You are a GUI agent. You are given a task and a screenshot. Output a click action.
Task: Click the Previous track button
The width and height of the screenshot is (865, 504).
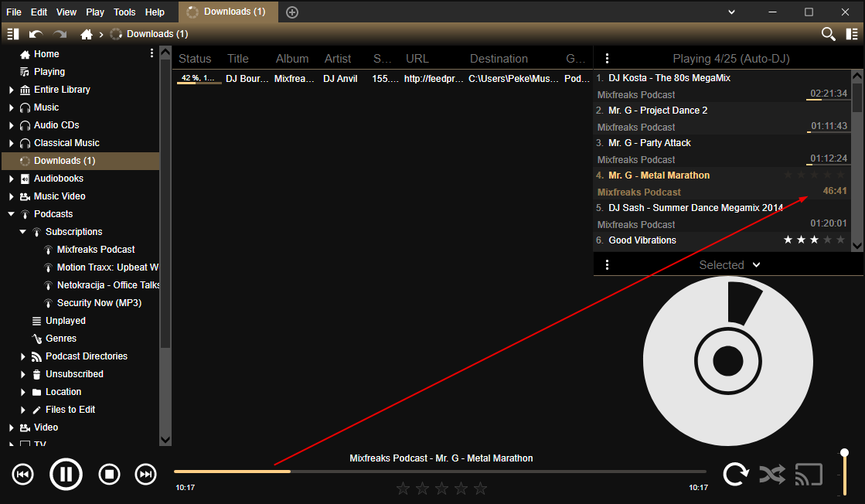click(23, 474)
